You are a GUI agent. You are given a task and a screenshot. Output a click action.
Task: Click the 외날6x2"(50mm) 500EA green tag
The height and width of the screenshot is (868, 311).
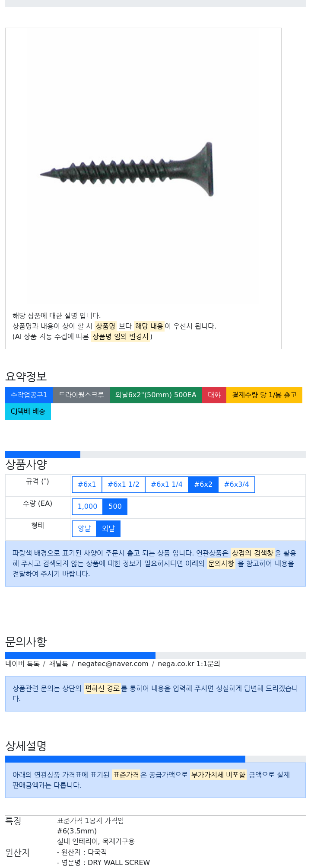click(156, 395)
